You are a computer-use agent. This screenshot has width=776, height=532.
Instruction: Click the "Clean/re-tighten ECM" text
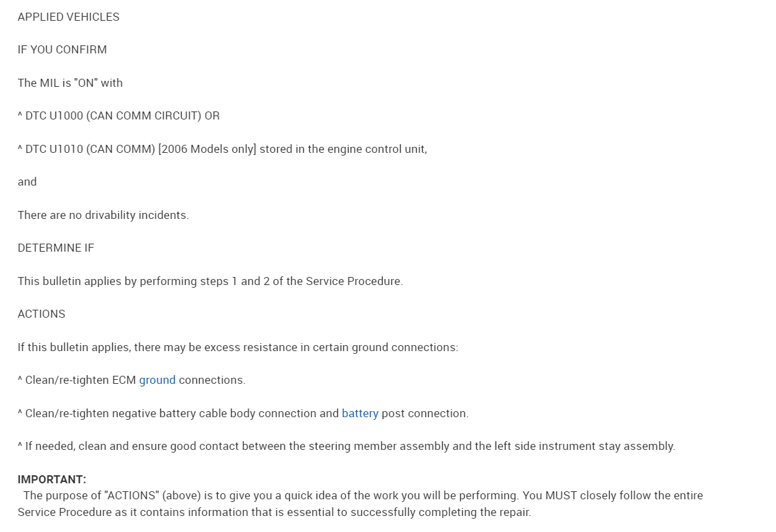(x=80, y=380)
